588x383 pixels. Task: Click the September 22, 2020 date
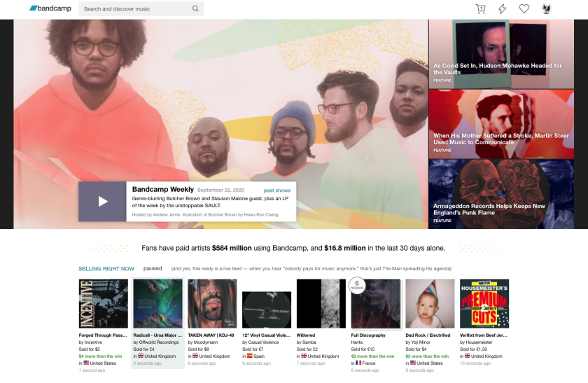(220, 190)
